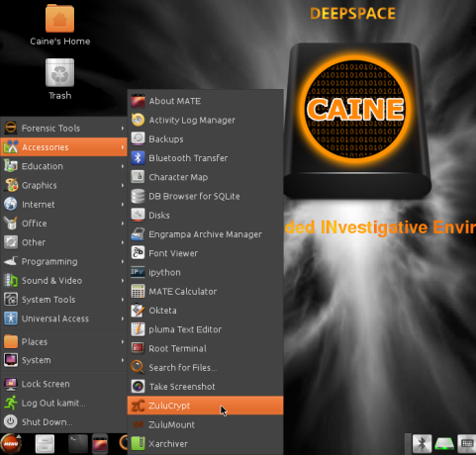The image size is (476, 455).
Task: Open the Trash desktop icon
Action: coord(59,79)
